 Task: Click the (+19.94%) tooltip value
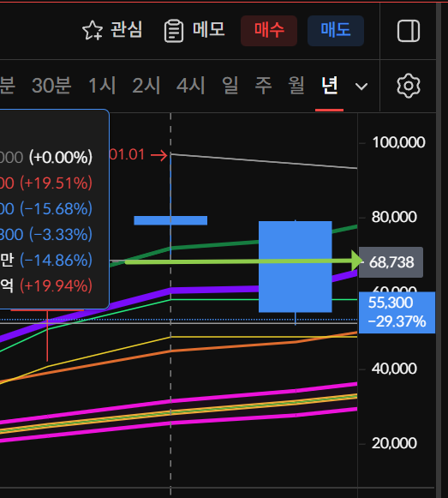(57, 286)
